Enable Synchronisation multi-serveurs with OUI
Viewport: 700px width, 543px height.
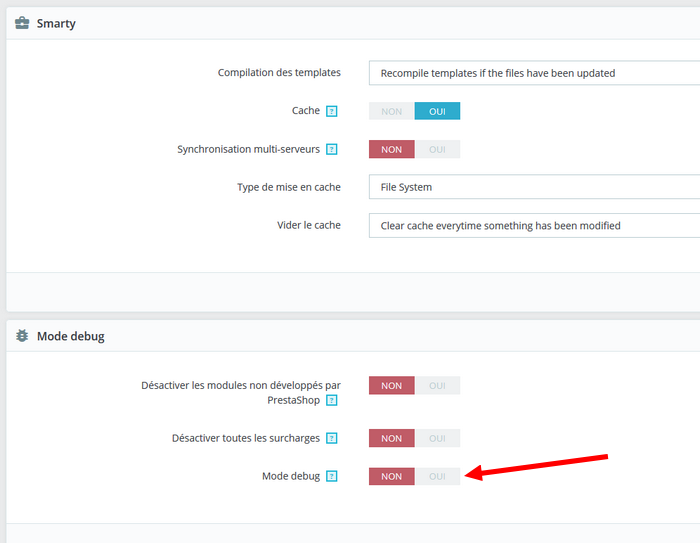point(437,149)
